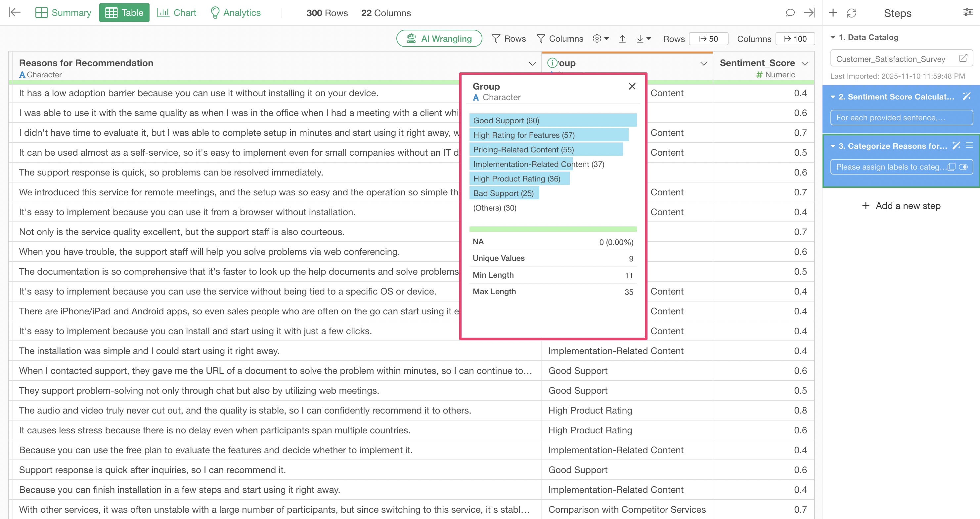The image size is (980, 519).
Task: Click the AI Wrangling button
Action: click(439, 39)
